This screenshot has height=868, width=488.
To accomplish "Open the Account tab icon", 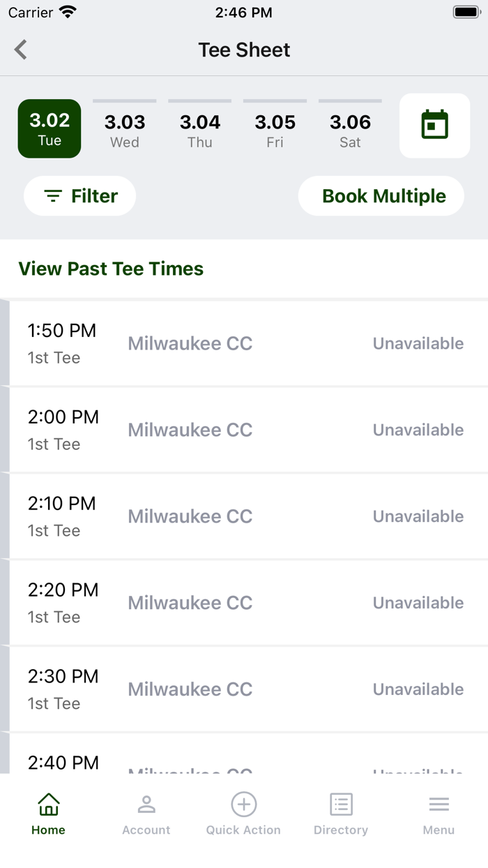I will click(x=146, y=805).
